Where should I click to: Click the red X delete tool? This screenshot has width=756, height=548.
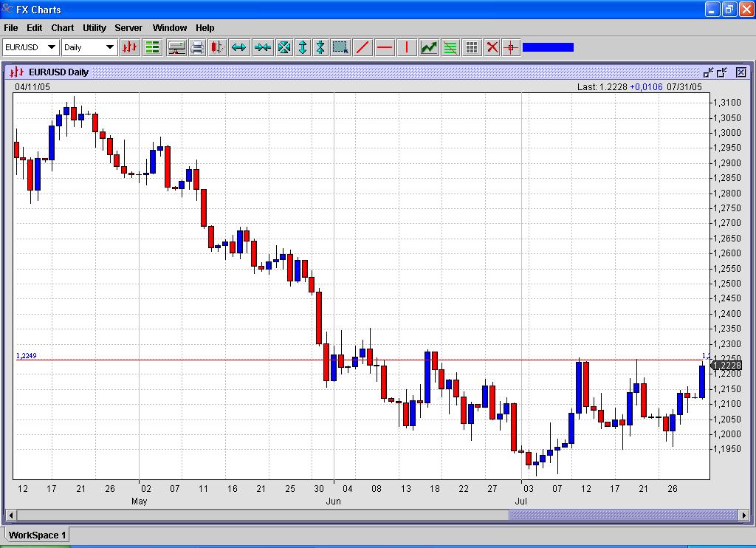tap(492, 47)
